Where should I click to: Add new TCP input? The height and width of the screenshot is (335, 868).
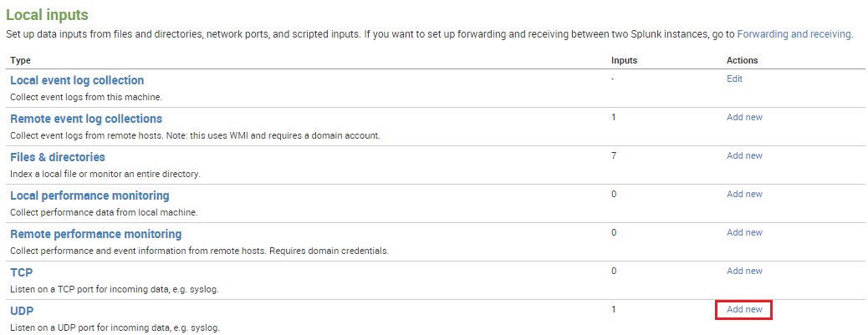click(x=744, y=271)
